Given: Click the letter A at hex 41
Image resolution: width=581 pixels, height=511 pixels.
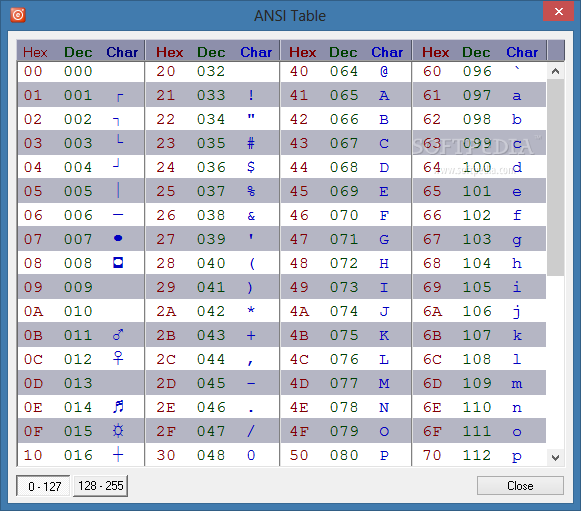Looking at the screenshot, I should pyautogui.click(x=384, y=96).
